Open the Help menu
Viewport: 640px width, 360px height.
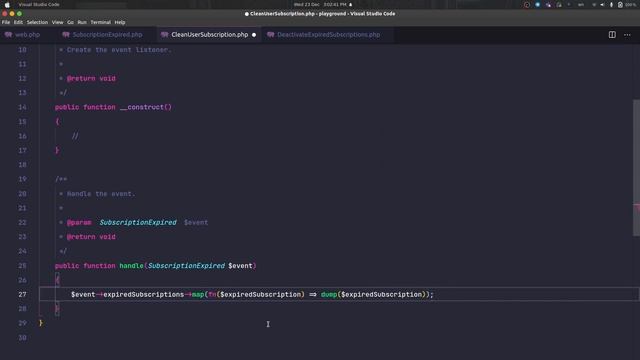tap(120, 22)
